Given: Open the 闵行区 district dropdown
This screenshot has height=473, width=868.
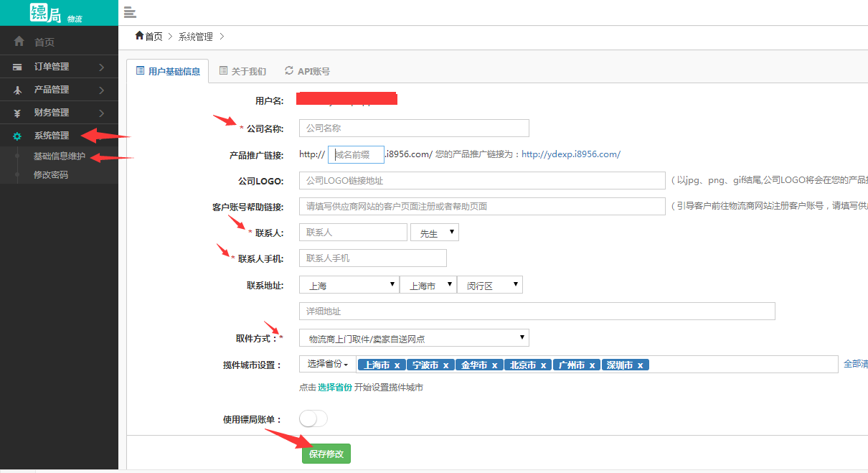Looking at the screenshot, I should pos(491,286).
